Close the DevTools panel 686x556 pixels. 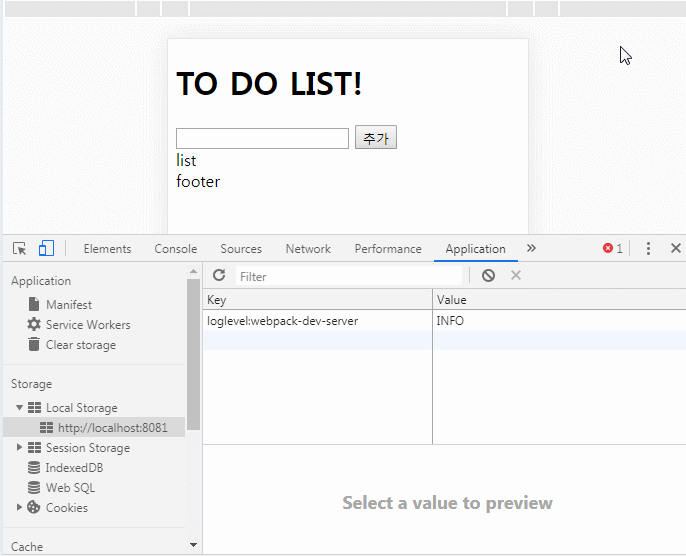pos(676,248)
